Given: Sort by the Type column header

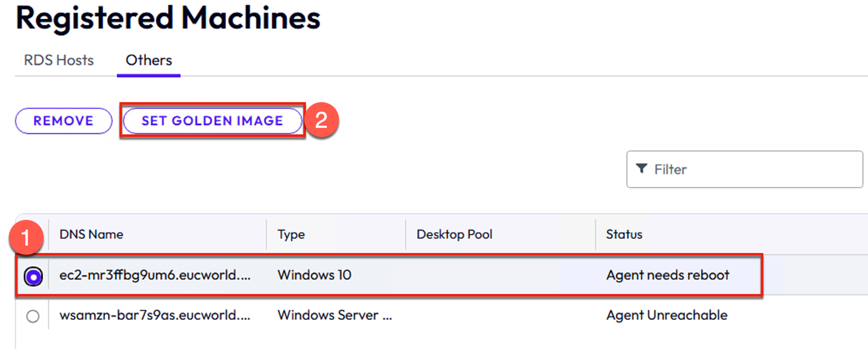Looking at the screenshot, I should 291,234.
